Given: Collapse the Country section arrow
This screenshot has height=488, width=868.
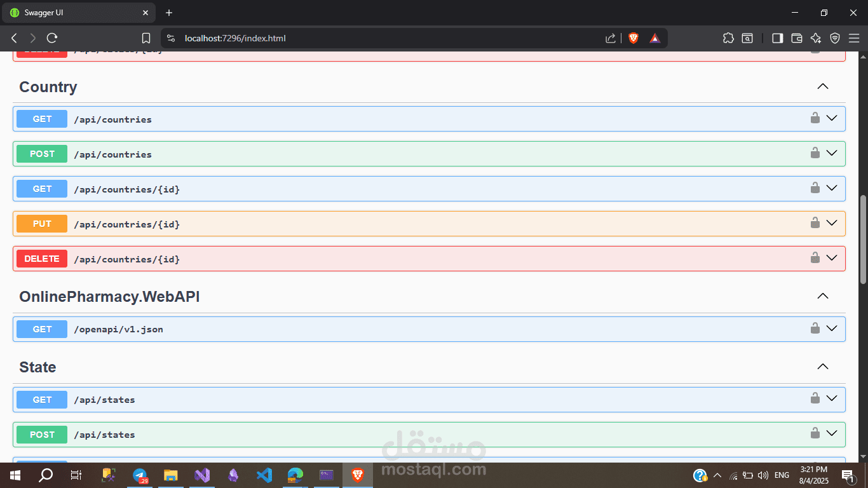Looking at the screenshot, I should 823,86.
